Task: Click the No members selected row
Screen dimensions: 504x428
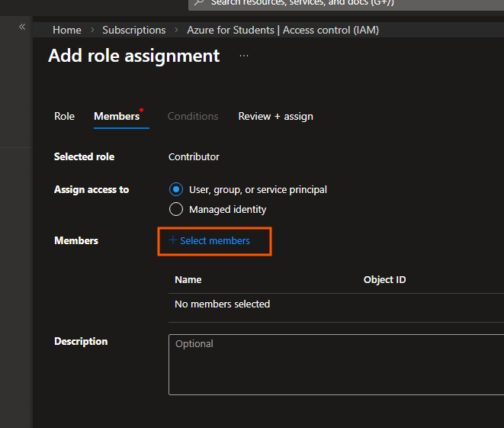Action: (223, 304)
